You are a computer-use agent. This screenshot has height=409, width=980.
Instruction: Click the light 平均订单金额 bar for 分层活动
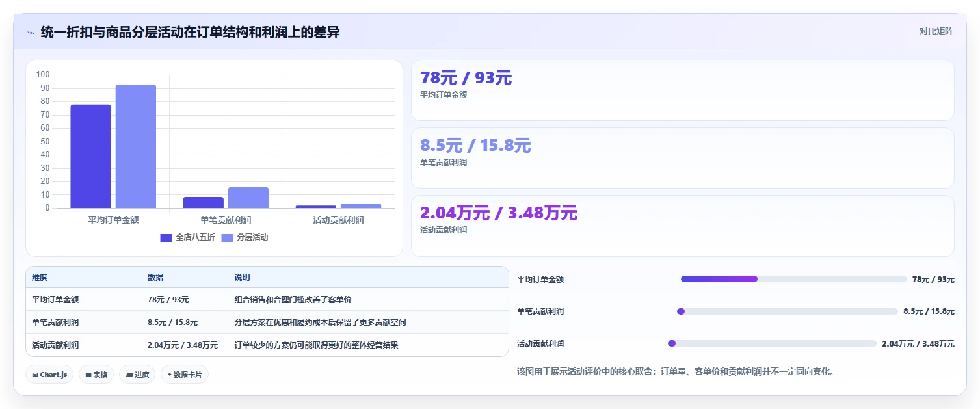(136, 146)
